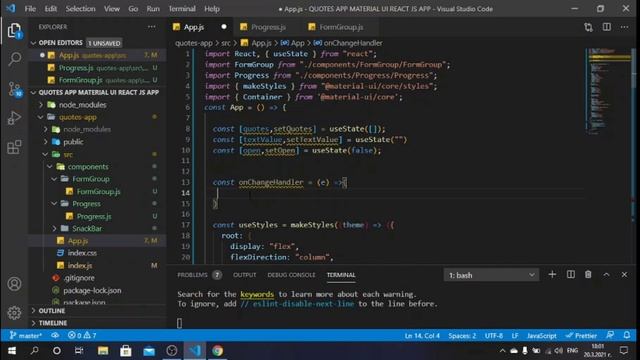Viewport: 640px width, 360px height.
Task: Open the View menu
Action: pos(111,9)
